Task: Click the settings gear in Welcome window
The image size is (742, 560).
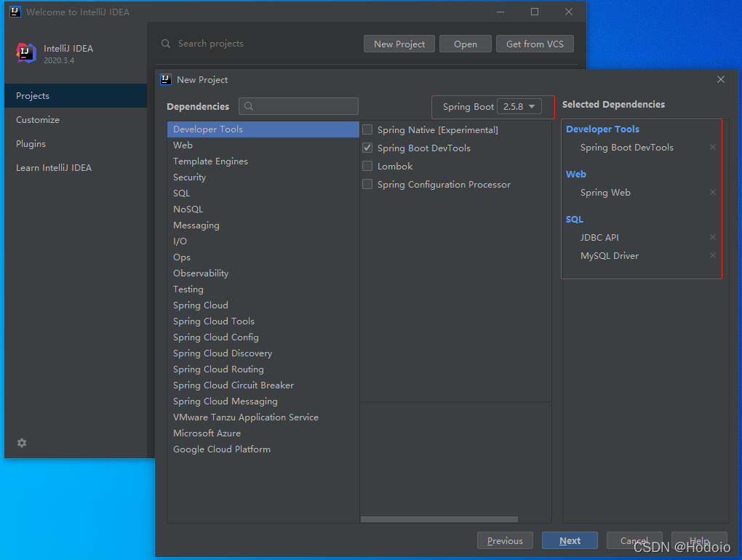Action: point(22,443)
